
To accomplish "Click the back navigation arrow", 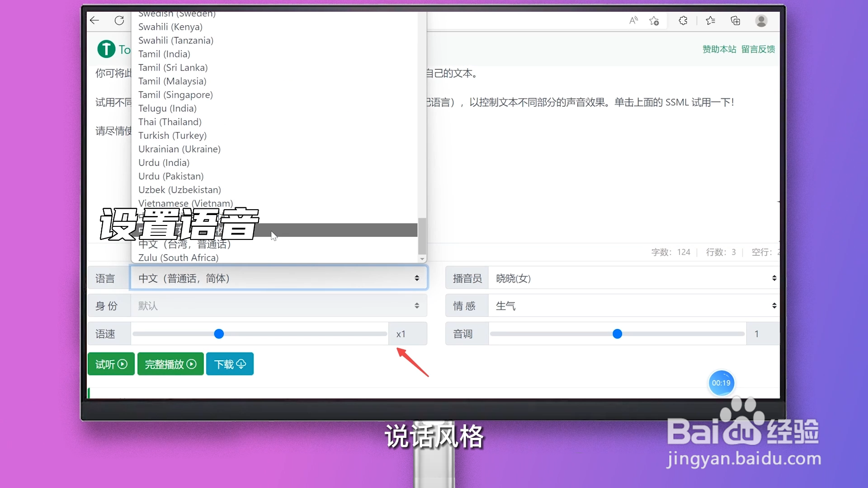I will point(94,20).
